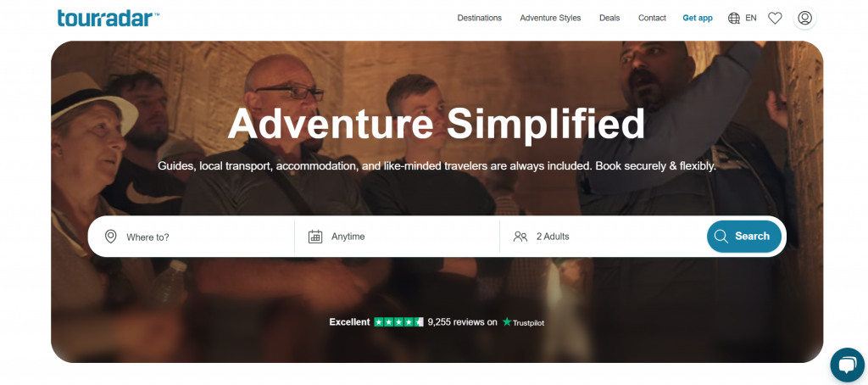Go to the Deals page
The image size is (868, 385).
(x=609, y=18)
